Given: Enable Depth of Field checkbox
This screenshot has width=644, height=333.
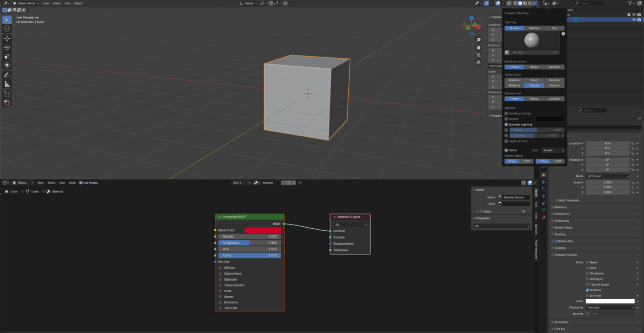Looking at the screenshot, I should point(506,141).
